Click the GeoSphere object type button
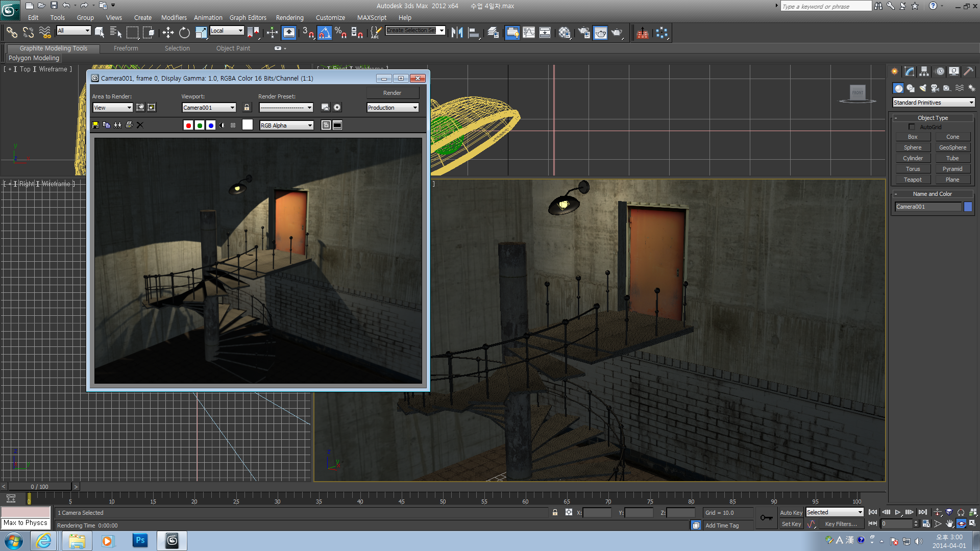The width and height of the screenshot is (980, 551). (952, 147)
